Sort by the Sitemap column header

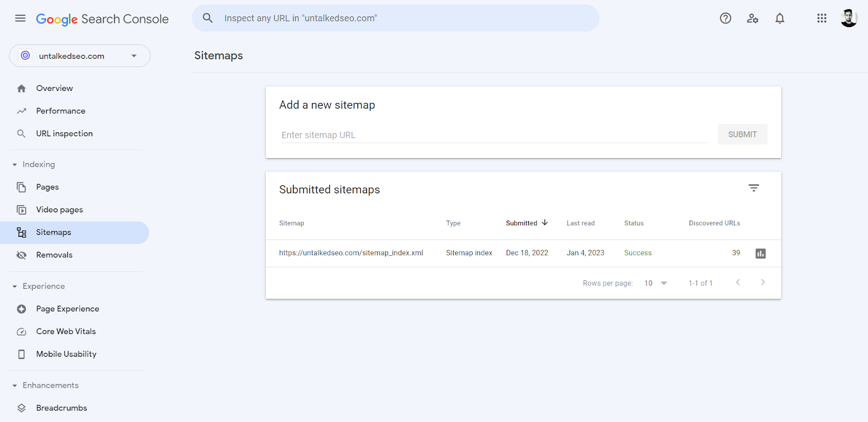[291, 223]
